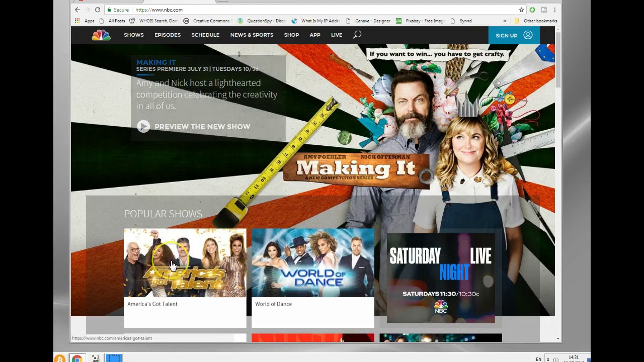Screen dimensions: 644x362
Task: Open the Pixabay - Free Images bookmark
Action: [421, 21]
